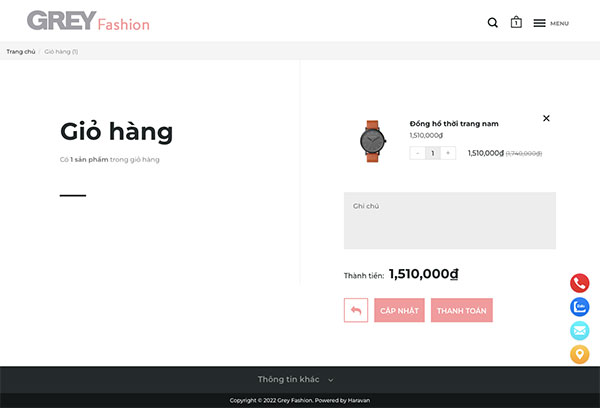
Task: Remove the watch item with X
Action: (x=546, y=118)
